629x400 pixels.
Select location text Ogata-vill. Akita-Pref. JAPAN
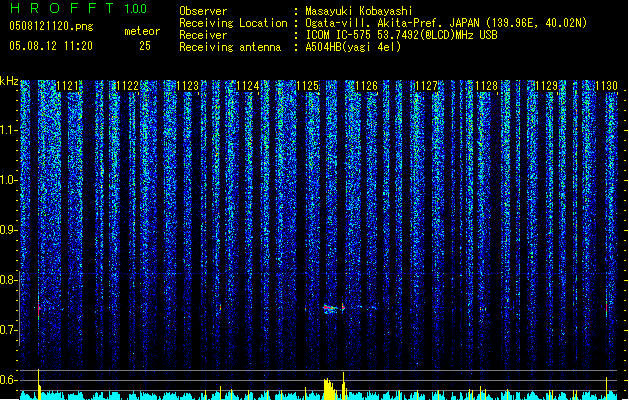point(392,23)
